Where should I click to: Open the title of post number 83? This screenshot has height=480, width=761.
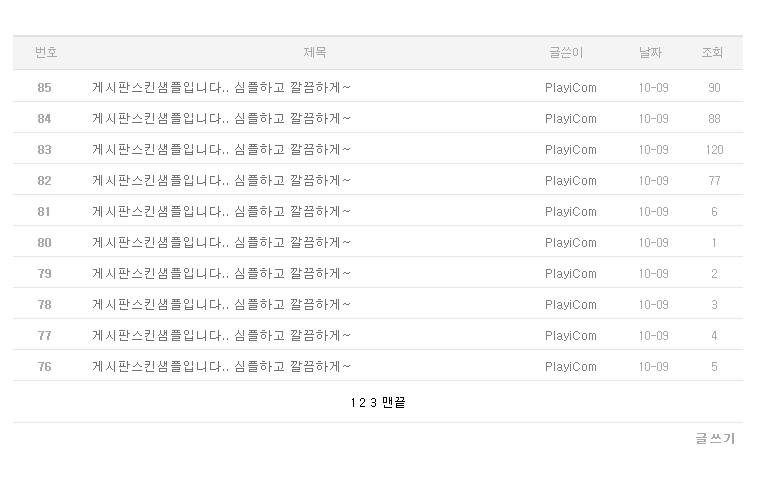[221, 150]
